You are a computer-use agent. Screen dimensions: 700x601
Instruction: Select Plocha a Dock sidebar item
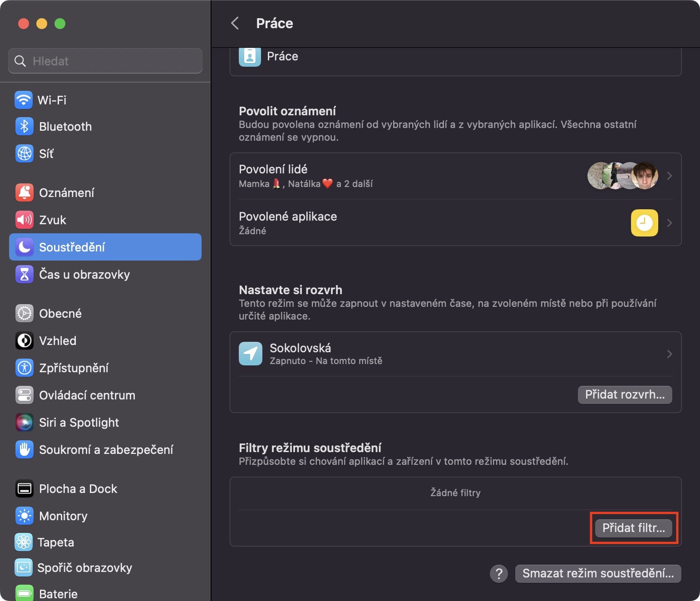coord(78,488)
